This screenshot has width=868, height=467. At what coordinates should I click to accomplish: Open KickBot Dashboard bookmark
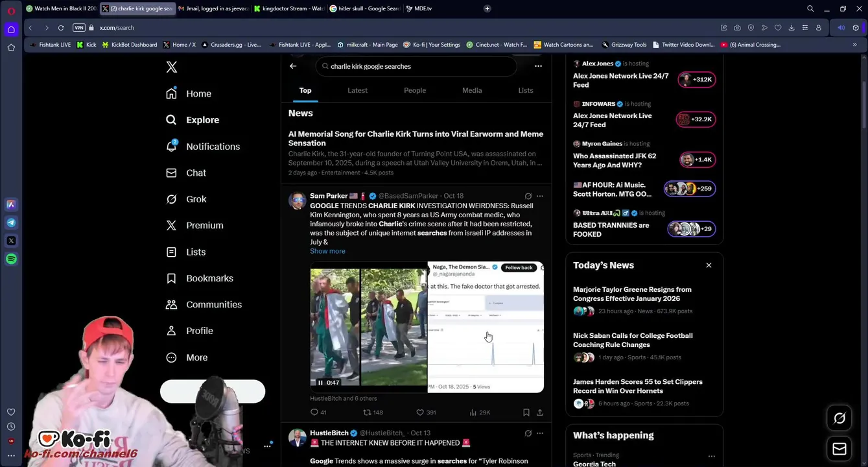pos(129,45)
